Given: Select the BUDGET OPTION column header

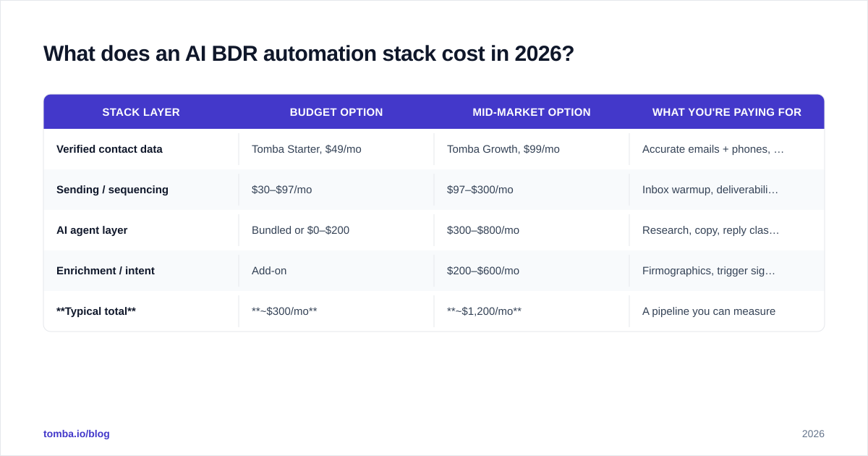Looking at the screenshot, I should (336, 112).
